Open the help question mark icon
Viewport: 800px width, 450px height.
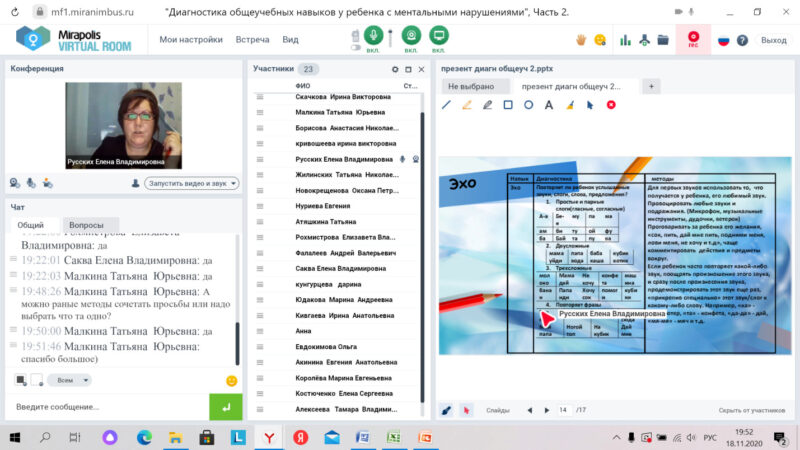[742, 40]
